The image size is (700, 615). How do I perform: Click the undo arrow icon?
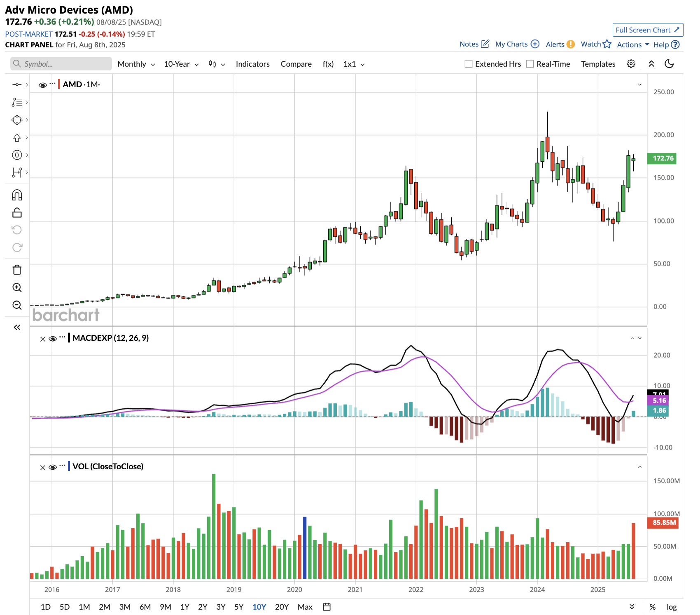point(17,230)
